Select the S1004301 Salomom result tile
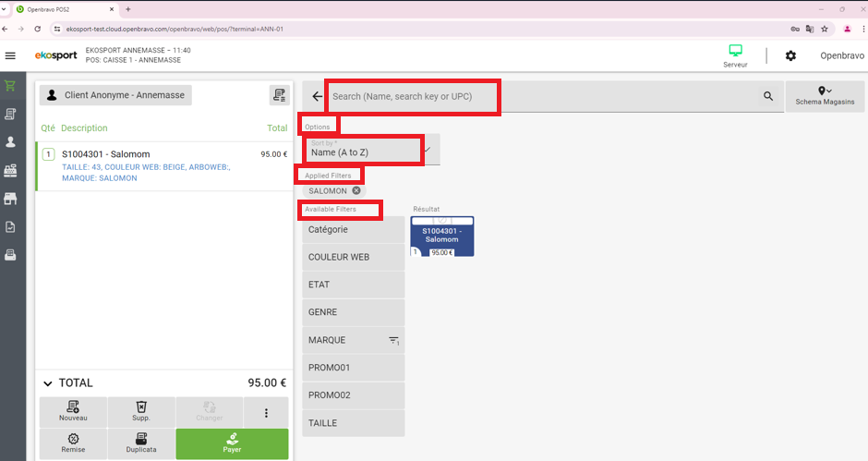The image size is (868, 461). [x=441, y=236]
